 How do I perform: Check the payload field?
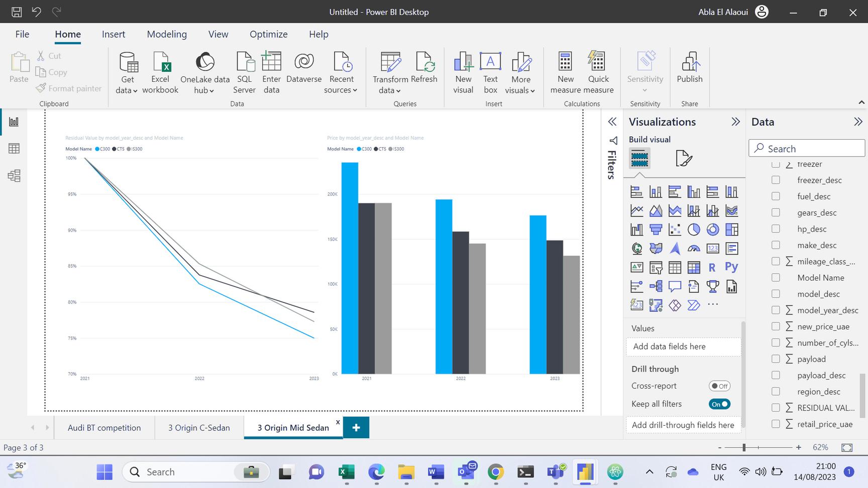point(776,359)
